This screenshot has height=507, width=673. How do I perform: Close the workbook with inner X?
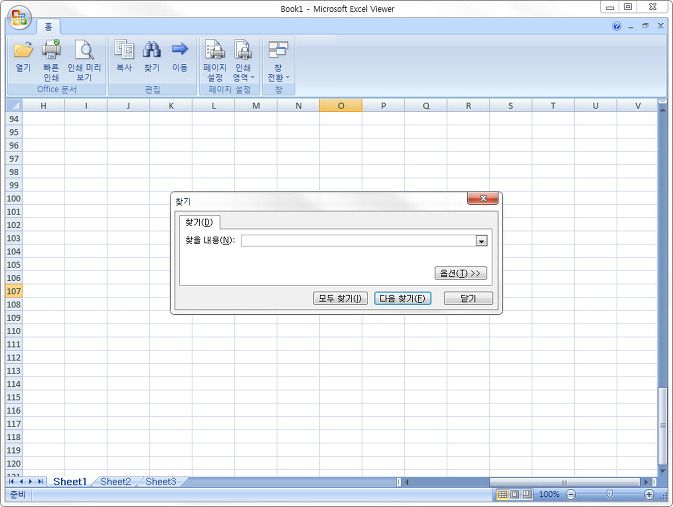[x=661, y=26]
